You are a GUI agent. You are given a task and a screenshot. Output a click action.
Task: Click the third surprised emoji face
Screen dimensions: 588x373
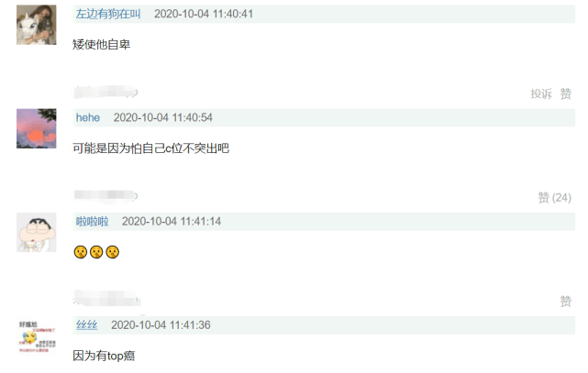(113, 252)
